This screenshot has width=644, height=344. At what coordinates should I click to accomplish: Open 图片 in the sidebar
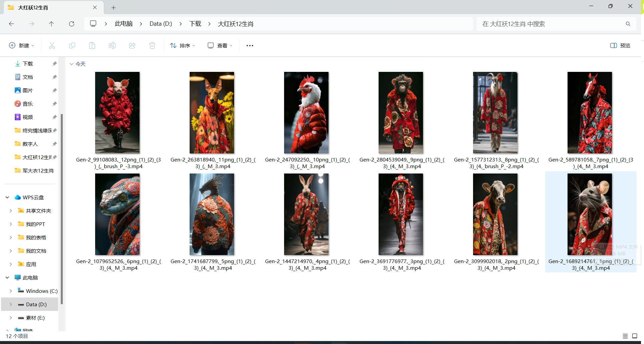pyautogui.click(x=27, y=90)
